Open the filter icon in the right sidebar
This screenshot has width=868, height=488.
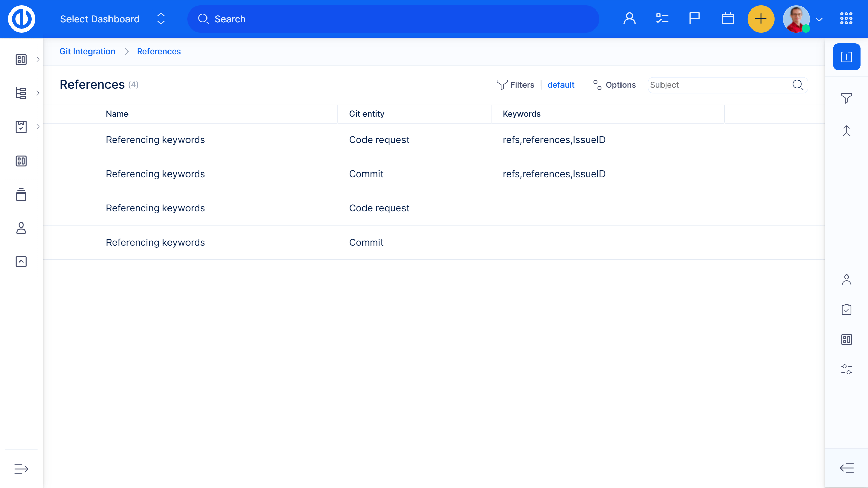pyautogui.click(x=846, y=98)
